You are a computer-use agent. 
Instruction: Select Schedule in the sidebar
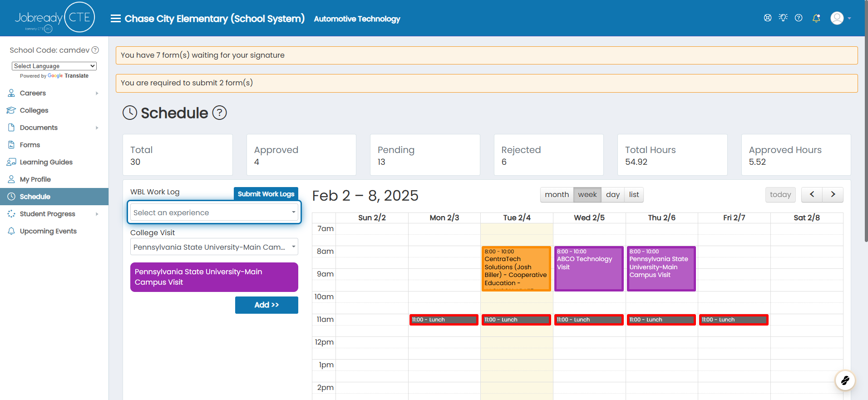54,197
